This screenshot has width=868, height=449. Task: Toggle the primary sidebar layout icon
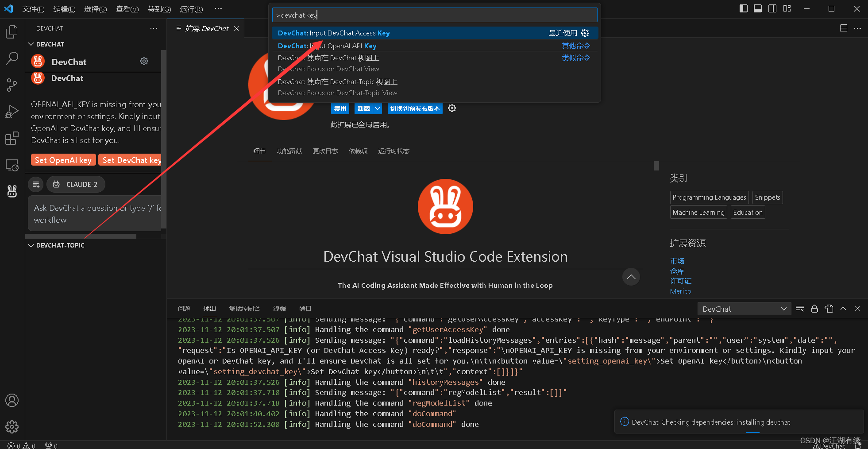coord(744,8)
